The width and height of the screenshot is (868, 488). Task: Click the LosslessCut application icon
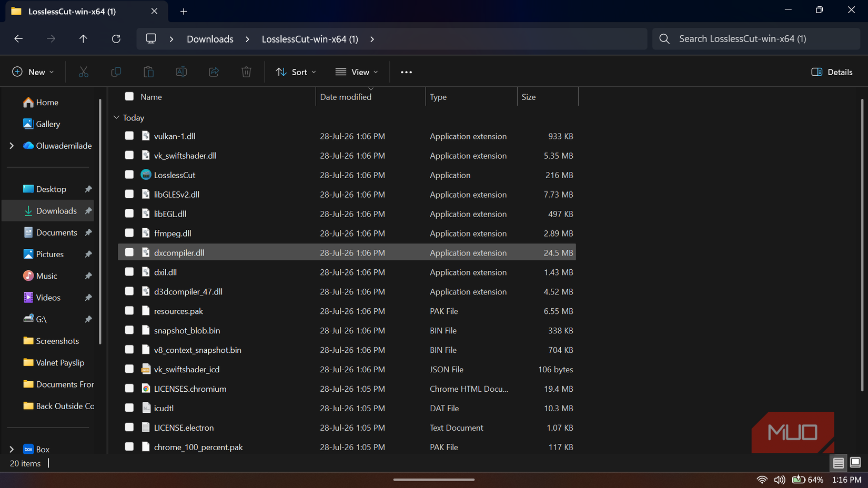[x=146, y=175]
